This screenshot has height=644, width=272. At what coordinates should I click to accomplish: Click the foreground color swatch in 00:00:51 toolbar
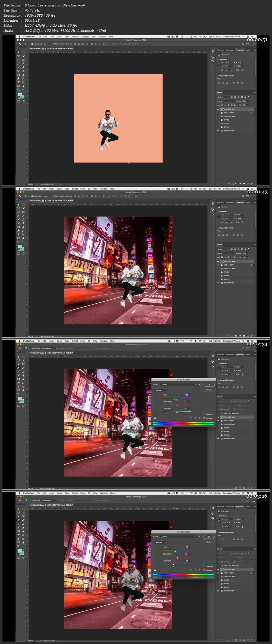point(20,95)
